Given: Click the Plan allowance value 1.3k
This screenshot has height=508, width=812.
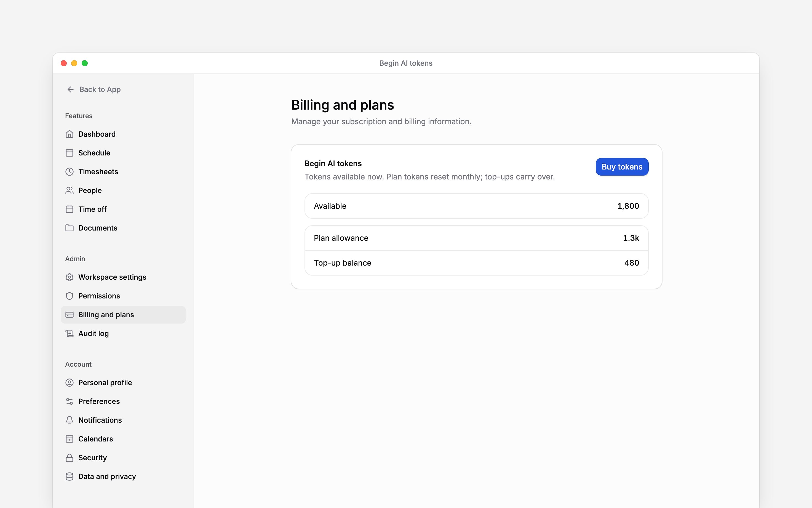Looking at the screenshot, I should pos(631,238).
